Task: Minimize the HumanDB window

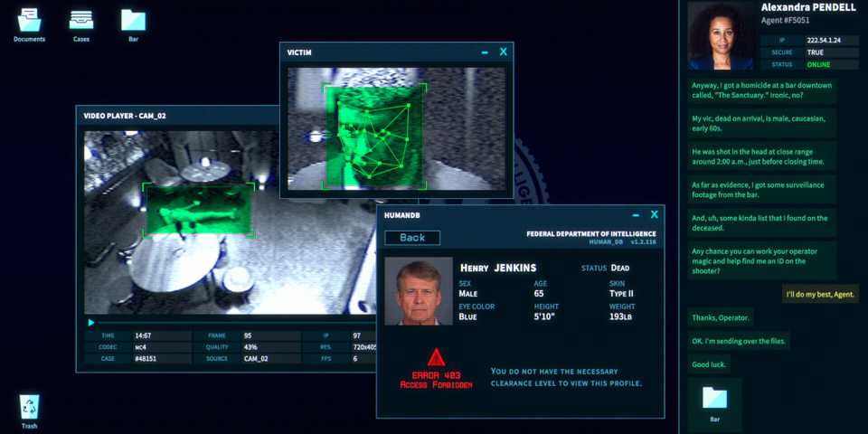Action: pyautogui.click(x=636, y=215)
